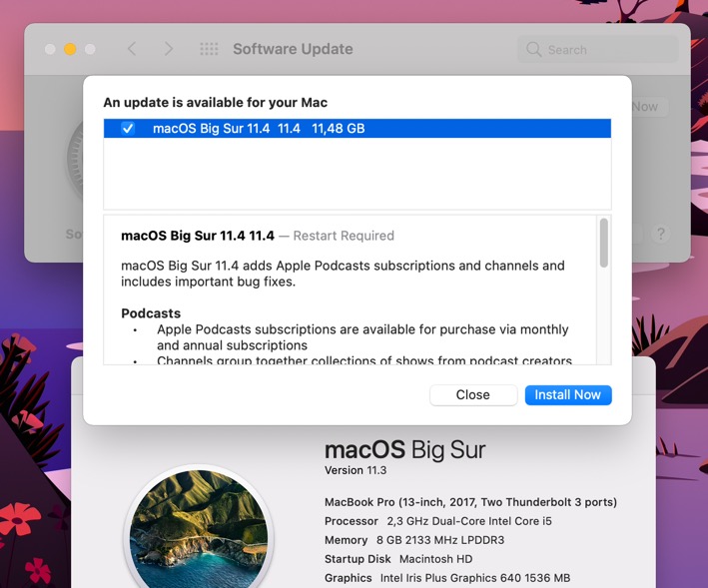Screen dimensions: 708x588
Task: Click the Search field in Software Update
Action: (598, 49)
